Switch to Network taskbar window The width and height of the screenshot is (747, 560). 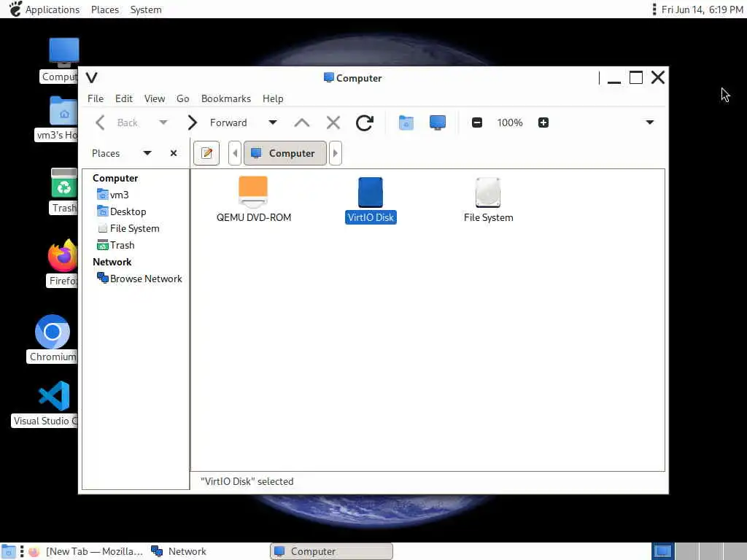point(179,551)
